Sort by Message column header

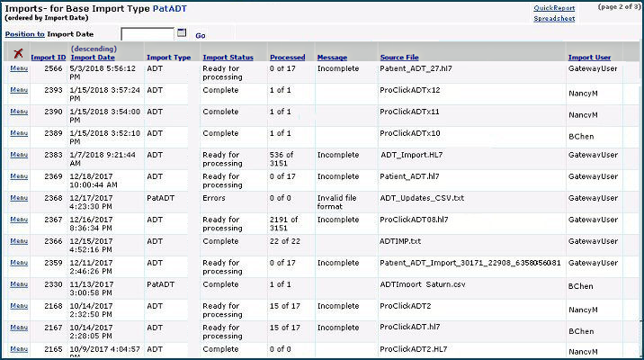pos(332,58)
